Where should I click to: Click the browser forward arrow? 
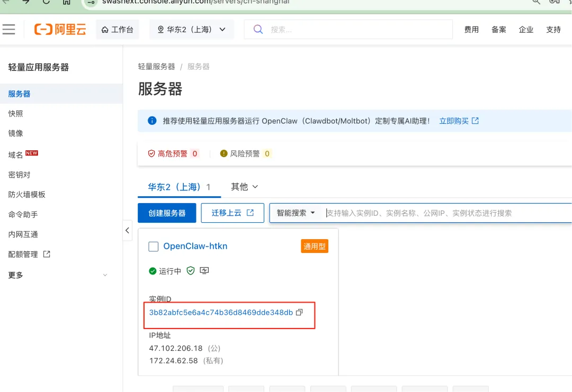pyautogui.click(x=25, y=2)
